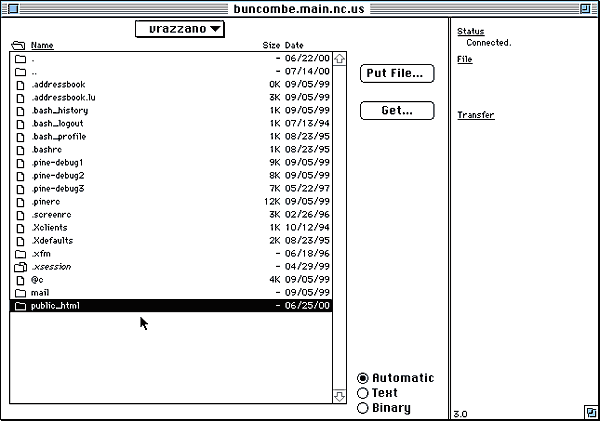Click the mail folder icon
Screen dimensions: 600x421
pos(20,293)
